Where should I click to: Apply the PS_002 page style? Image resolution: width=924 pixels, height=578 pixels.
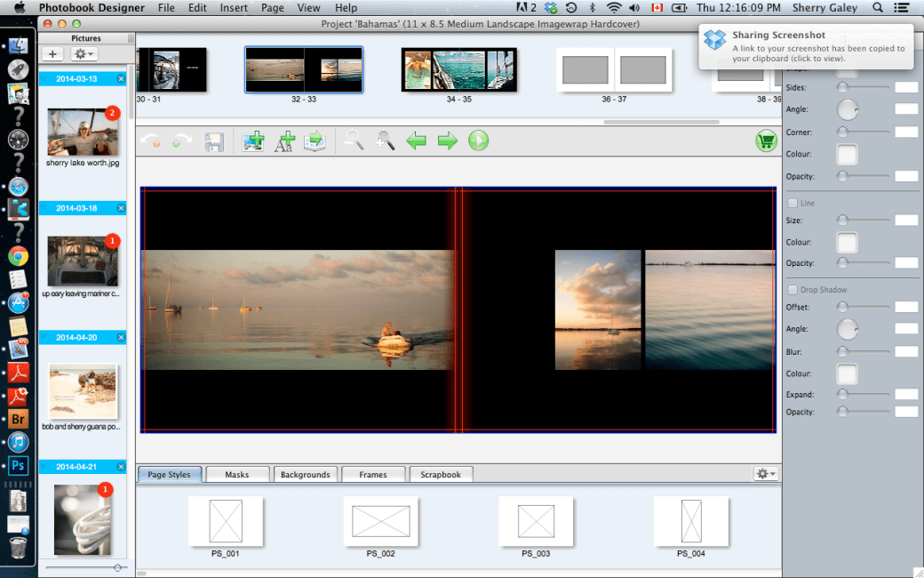[381, 523]
